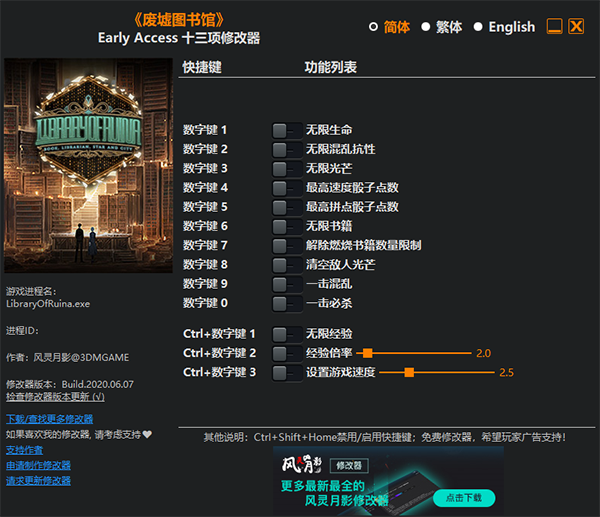
Task: Enable 无限书籍 toggle
Action: coord(287,227)
